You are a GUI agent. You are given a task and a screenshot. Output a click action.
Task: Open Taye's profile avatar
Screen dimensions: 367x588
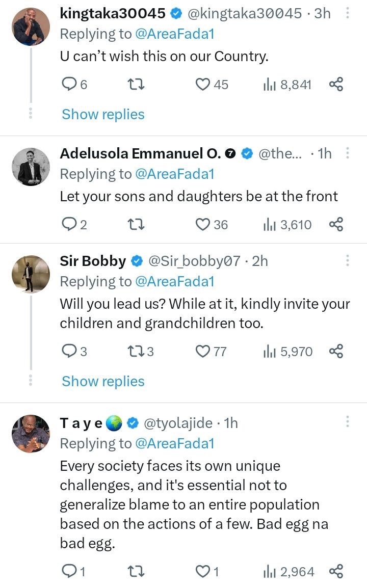point(31,434)
